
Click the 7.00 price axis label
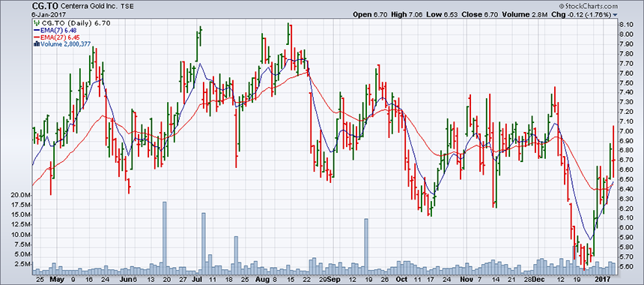(625, 130)
